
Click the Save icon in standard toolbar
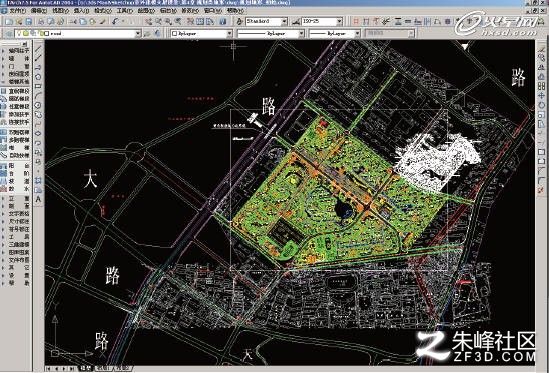[29, 22]
